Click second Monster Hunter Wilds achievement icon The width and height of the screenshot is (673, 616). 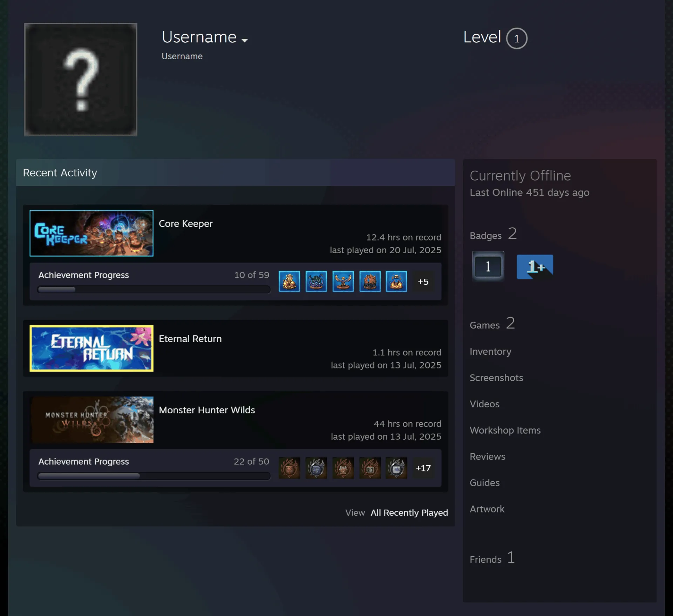pos(316,468)
